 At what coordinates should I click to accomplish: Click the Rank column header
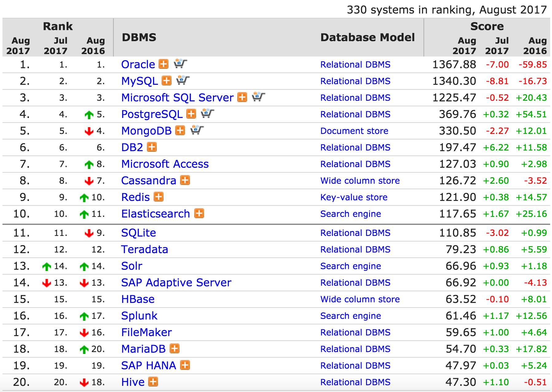[x=58, y=26]
